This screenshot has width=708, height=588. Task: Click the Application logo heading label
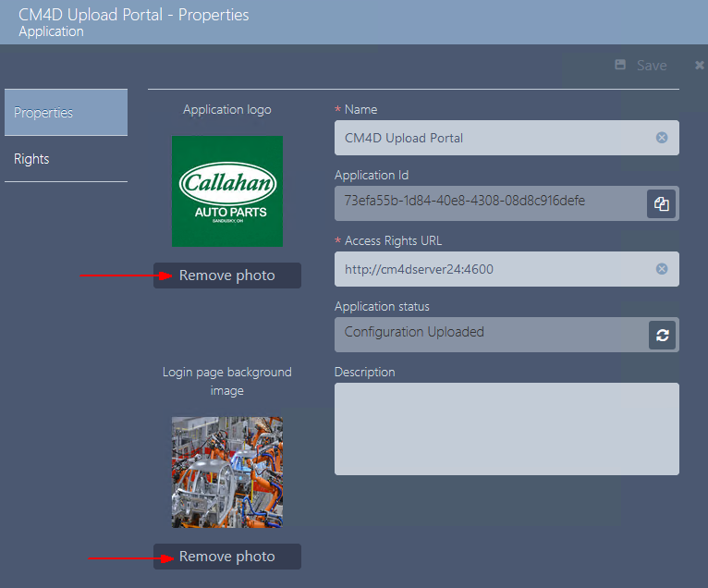(x=227, y=110)
